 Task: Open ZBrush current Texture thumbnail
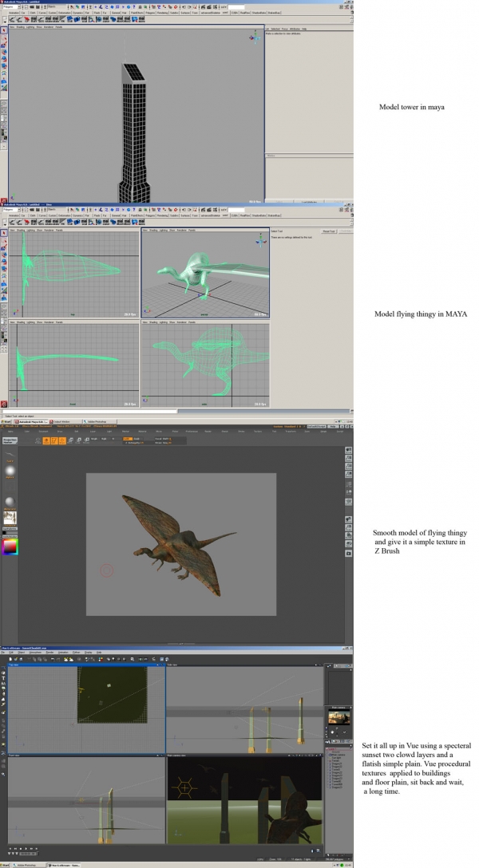[x=10, y=518]
